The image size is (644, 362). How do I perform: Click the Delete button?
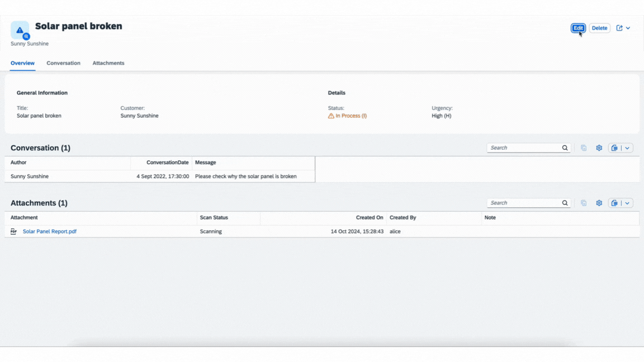tap(600, 28)
